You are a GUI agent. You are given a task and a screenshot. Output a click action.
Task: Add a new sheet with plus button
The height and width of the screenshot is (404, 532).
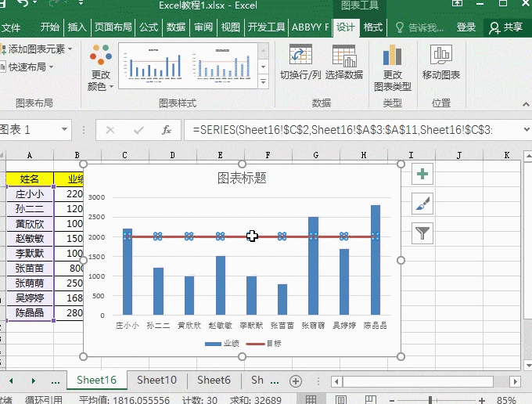(x=296, y=381)
